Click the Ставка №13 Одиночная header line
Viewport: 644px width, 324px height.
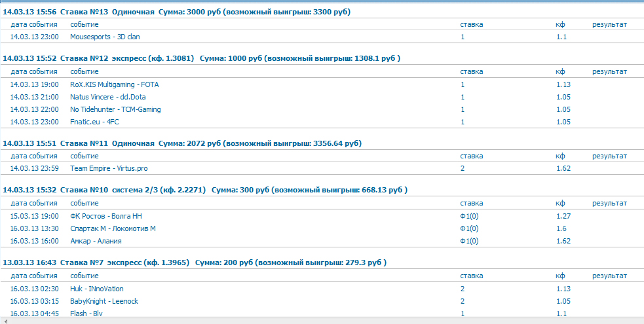click(177, 12)
